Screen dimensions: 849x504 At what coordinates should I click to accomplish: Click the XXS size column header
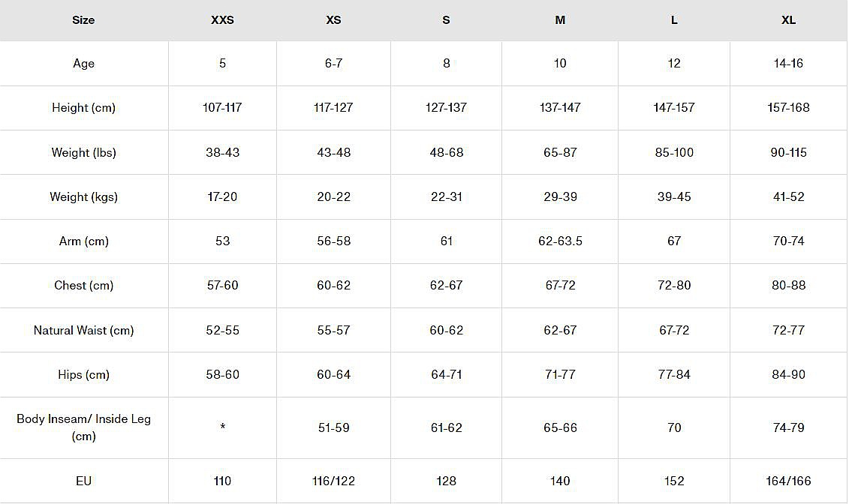tap(222, 20)
